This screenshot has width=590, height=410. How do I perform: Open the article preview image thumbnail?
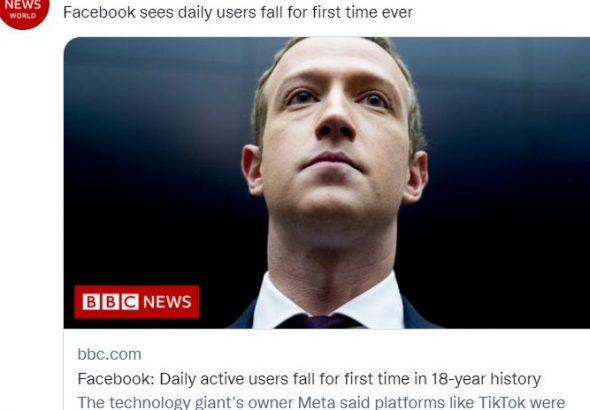327,183
